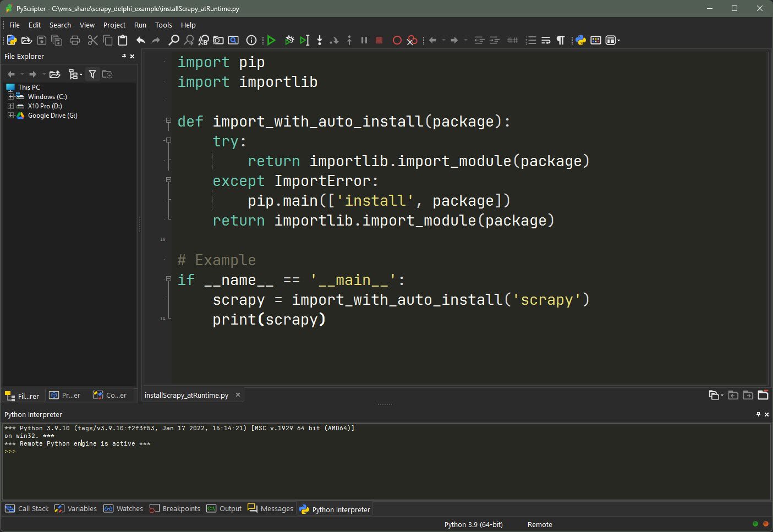This screenshot has width=773, height=532.
Task: Open Find with the magnifier icon
Action: tap(174, 40)
